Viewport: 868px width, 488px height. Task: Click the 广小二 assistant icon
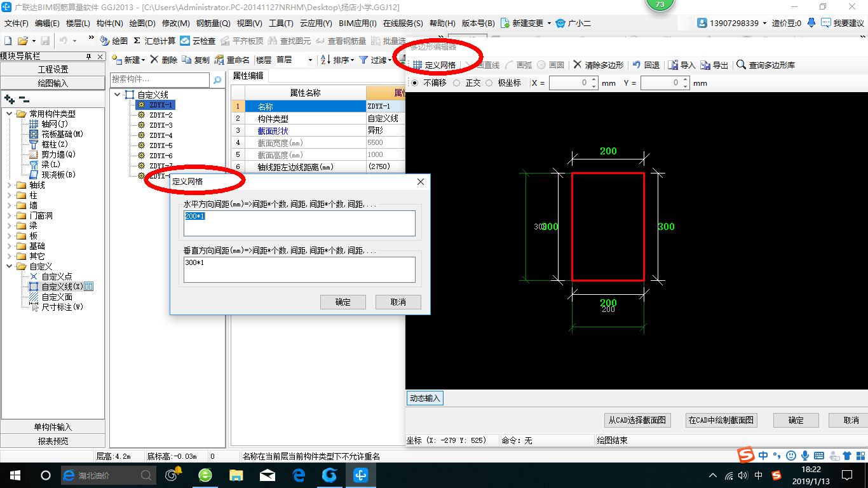(560, 23)
